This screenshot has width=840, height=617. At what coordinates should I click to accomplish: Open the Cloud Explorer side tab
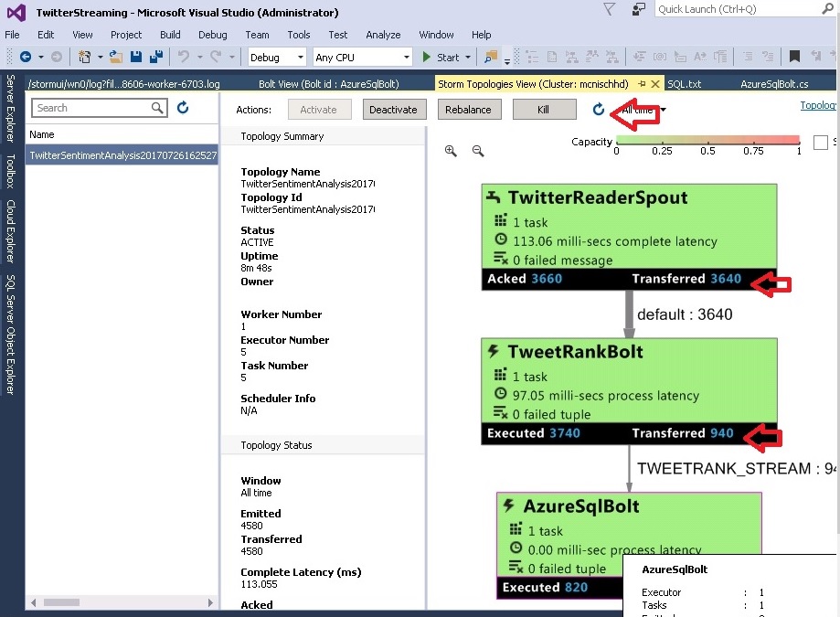click(10, 231)
